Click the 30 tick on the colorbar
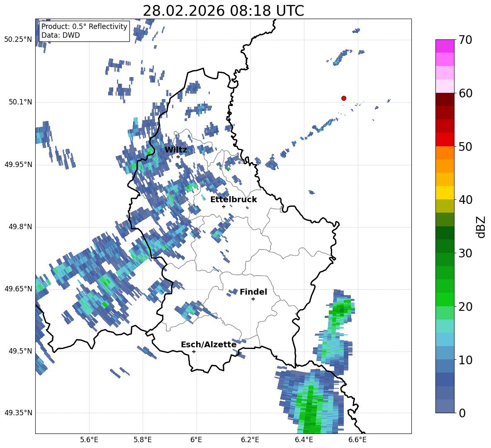Image resolution: width=491 pixels, height=448 pixels. pyautogui.click(x=465, y=253)
